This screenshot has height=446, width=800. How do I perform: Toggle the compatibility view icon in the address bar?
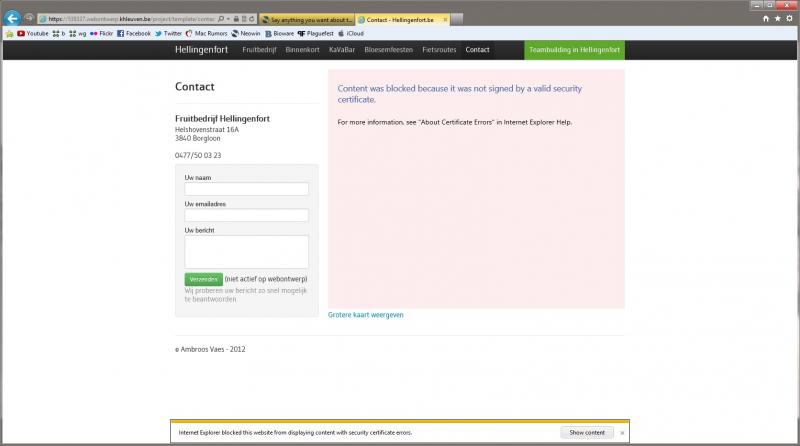[x=244, y=19]
